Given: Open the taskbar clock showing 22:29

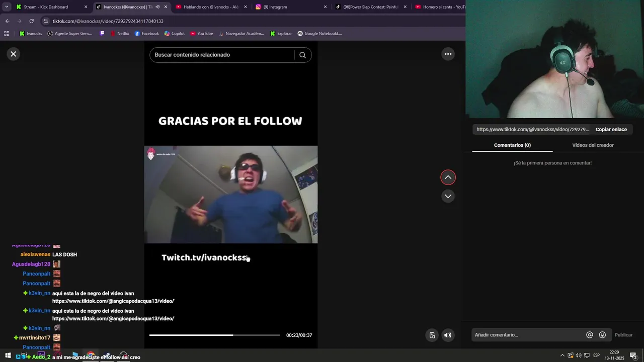Looking at the screenshot, I should (x=614, y=355).
